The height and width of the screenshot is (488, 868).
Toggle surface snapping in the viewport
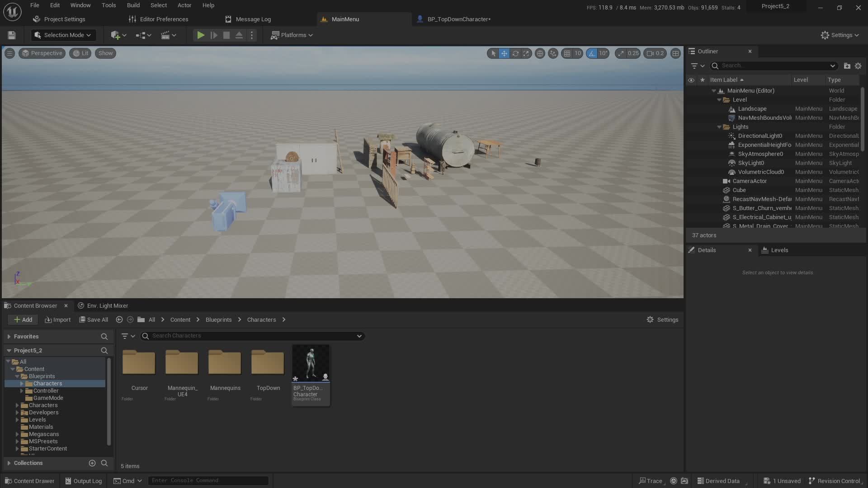(x=553, y=53)
